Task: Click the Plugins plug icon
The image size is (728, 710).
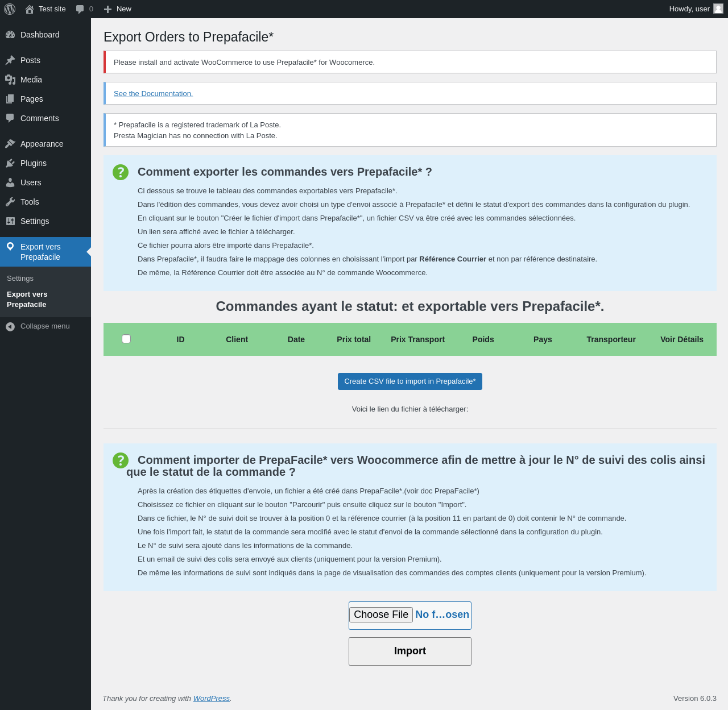Action: [x=10, y=163]
